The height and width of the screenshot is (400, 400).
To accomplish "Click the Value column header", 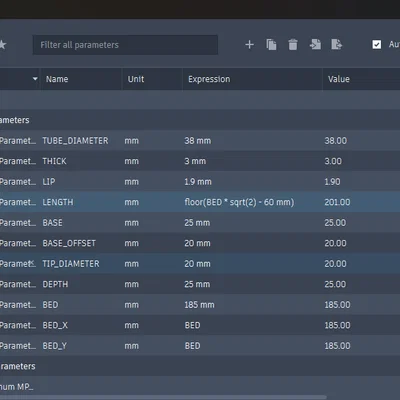I will pos(339,79).
